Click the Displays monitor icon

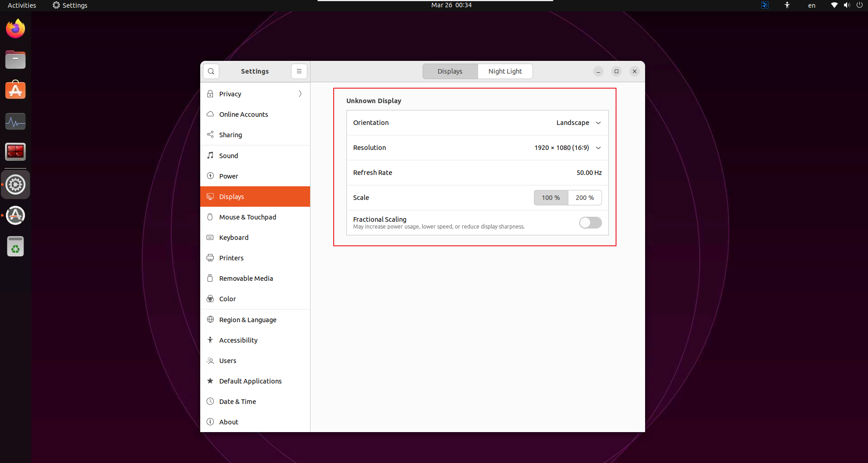point(210,196)
